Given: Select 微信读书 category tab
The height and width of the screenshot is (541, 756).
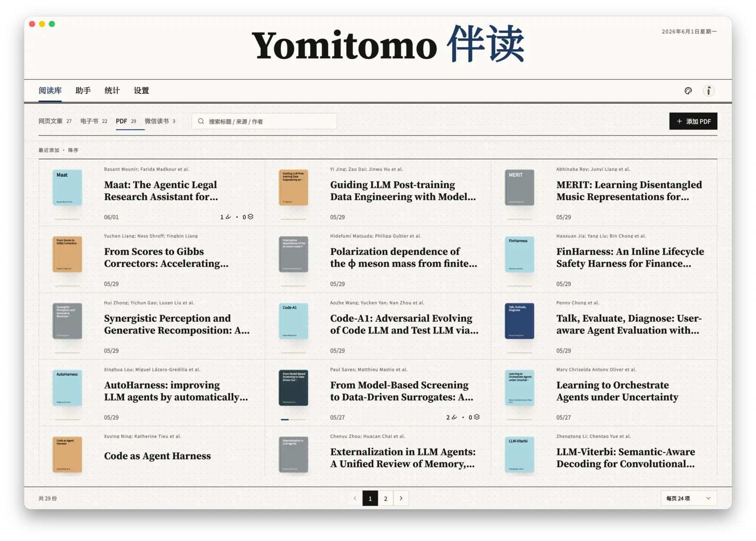Looking at the screenshot, I should click(160, 121).
